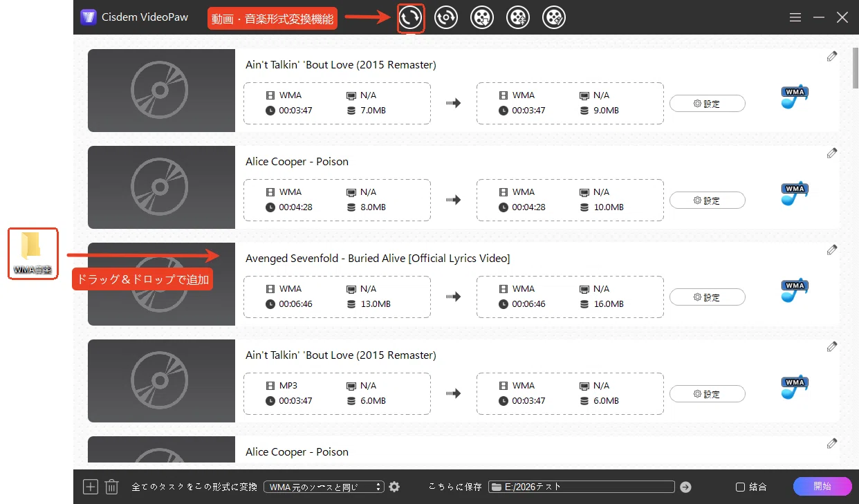The image size is (859, 504).
Task: Click WMA format icon of MP3 Ain't Talkin' row
Action: tap(795, 387)
